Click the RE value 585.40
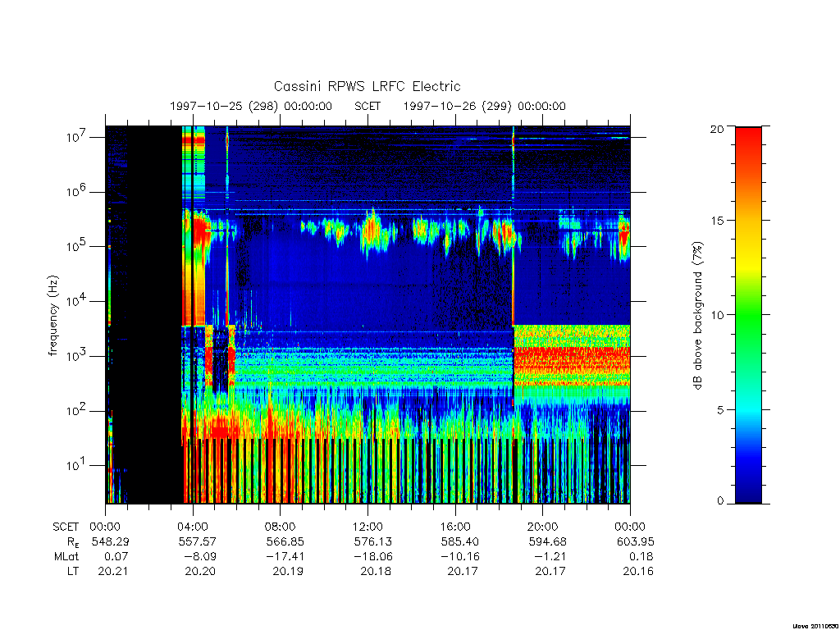This screenshot has height=630, width=840. click(459, 541)
